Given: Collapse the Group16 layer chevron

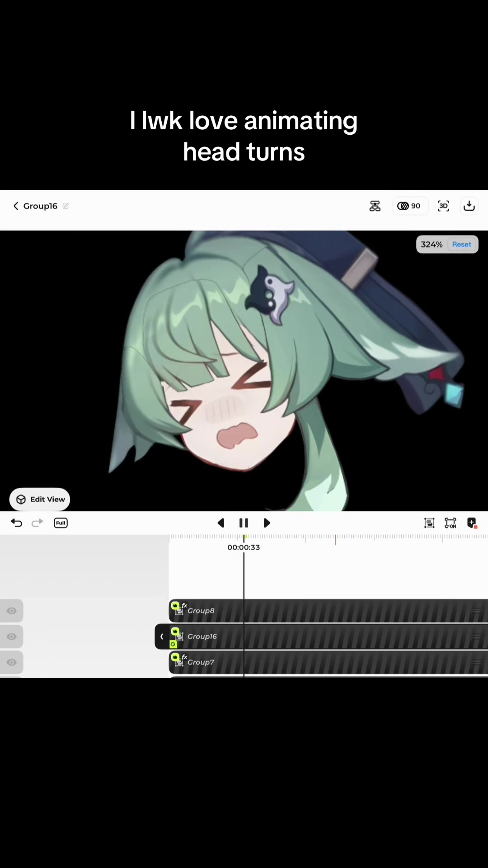Looking at the screenshot, I should (x=162, y=637).
